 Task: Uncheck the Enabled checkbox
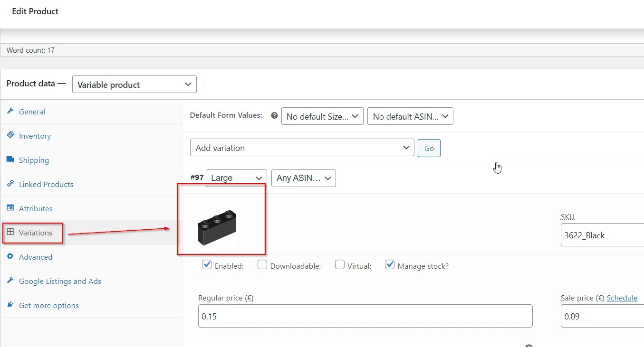(x=207, y=265)
